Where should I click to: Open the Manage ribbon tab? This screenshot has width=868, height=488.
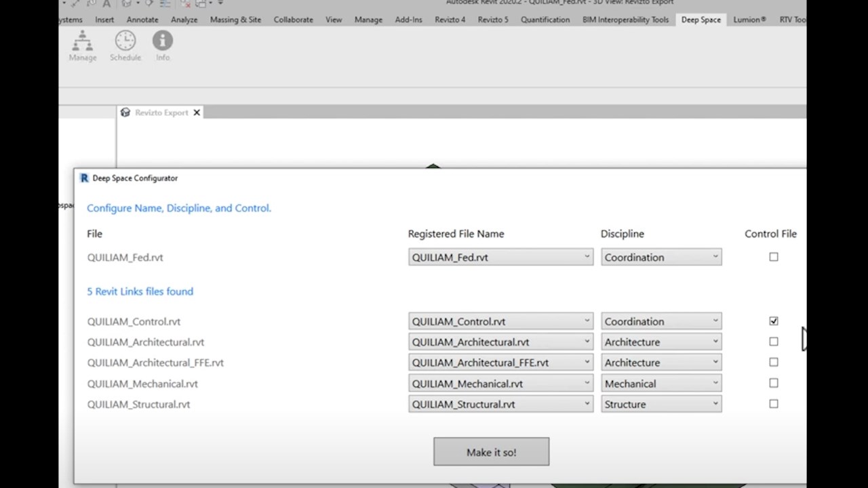click(368, 20)
